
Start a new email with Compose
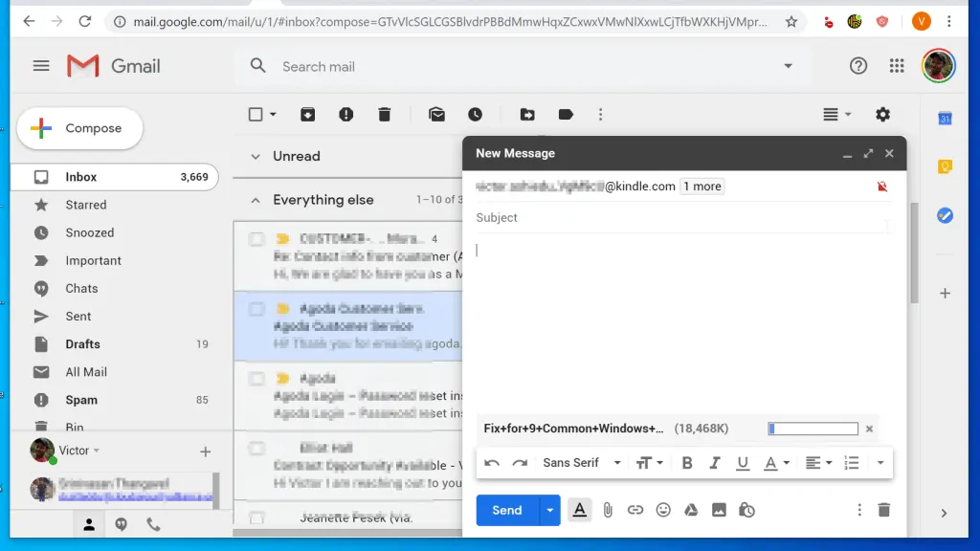(x=79, y=127)
